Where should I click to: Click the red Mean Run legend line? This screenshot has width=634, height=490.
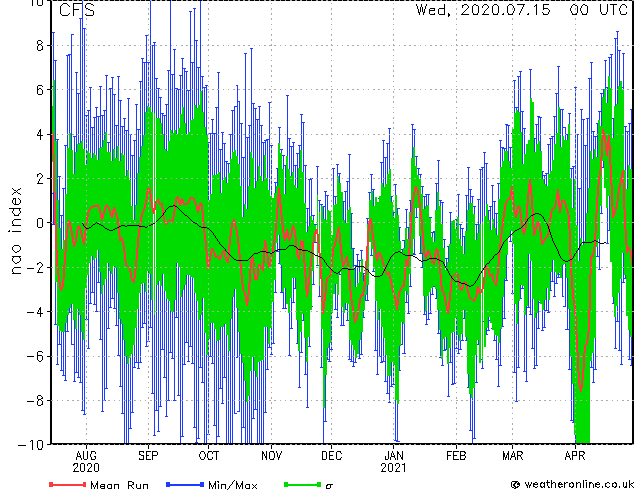[68, 484]
